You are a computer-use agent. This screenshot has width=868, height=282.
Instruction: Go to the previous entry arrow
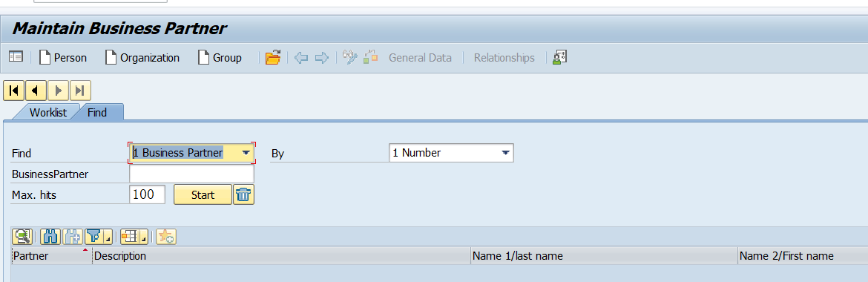[36, 91]
